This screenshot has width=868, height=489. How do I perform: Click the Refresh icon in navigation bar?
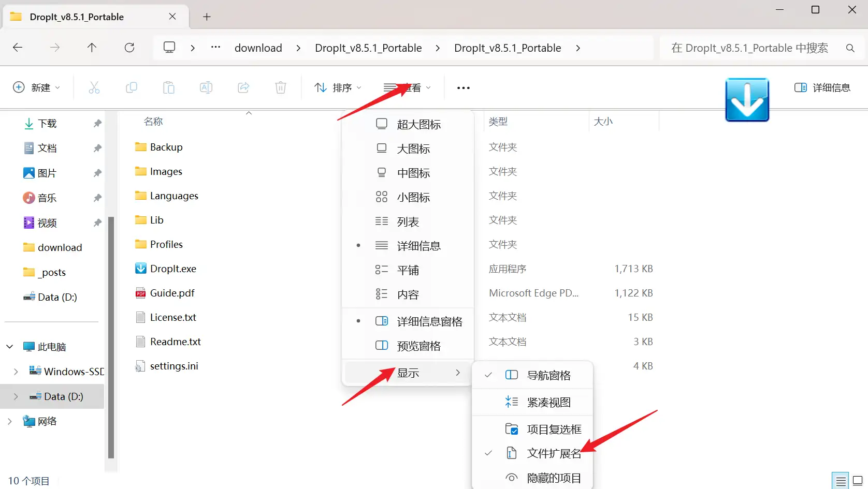pos(129,48)
